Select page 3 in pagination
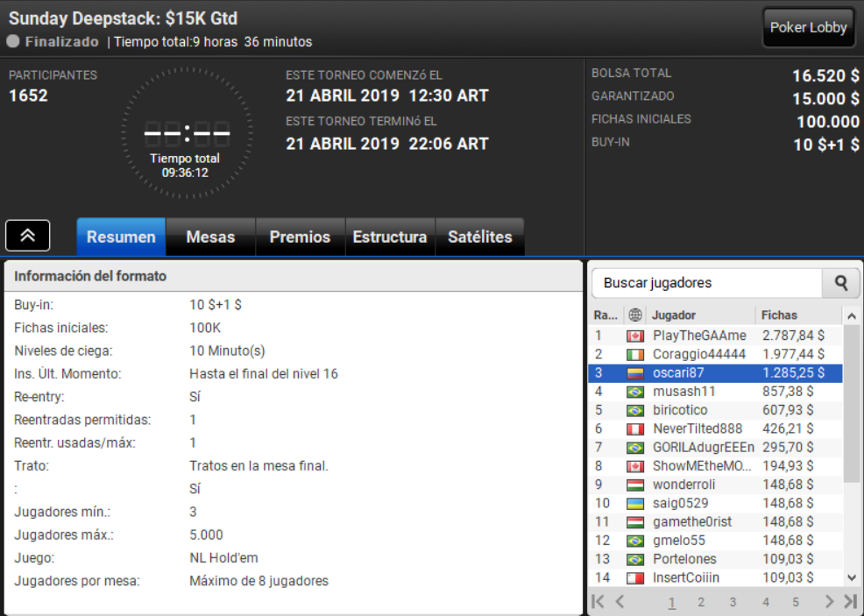This screenshot has height=616, width=864. click(x=733, y=602)
